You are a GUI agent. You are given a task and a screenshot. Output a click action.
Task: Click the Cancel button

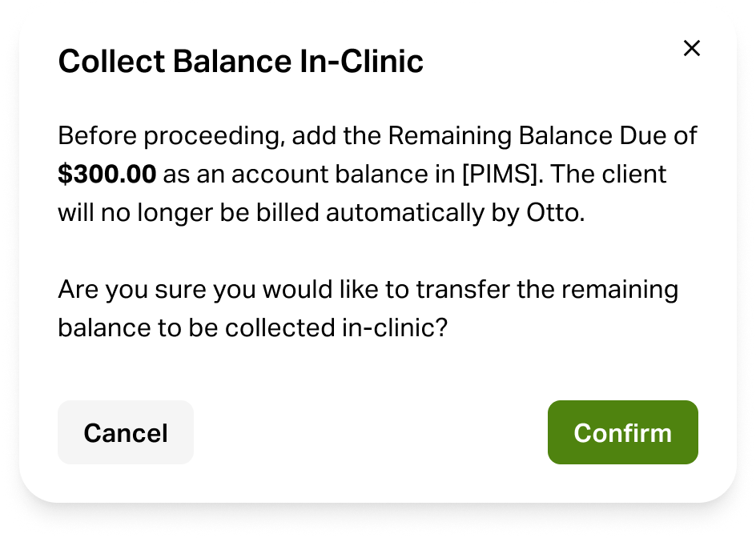click(x=126, y=432)
